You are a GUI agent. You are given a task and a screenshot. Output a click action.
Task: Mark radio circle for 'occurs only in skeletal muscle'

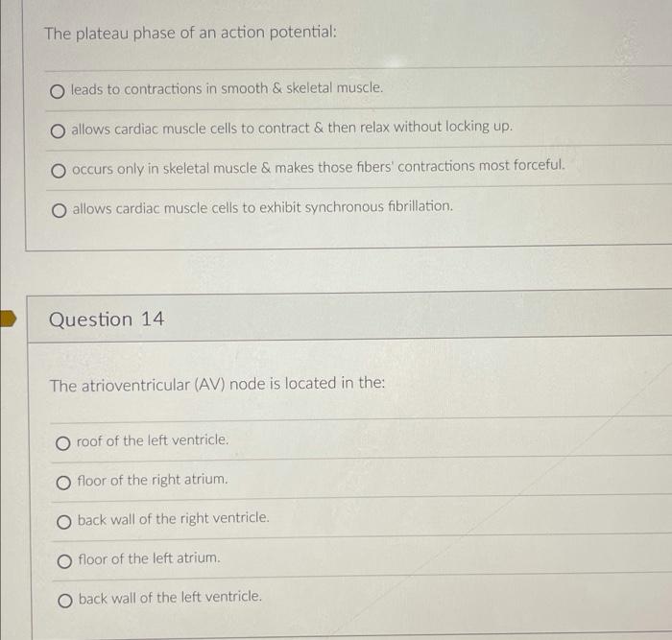59,171
